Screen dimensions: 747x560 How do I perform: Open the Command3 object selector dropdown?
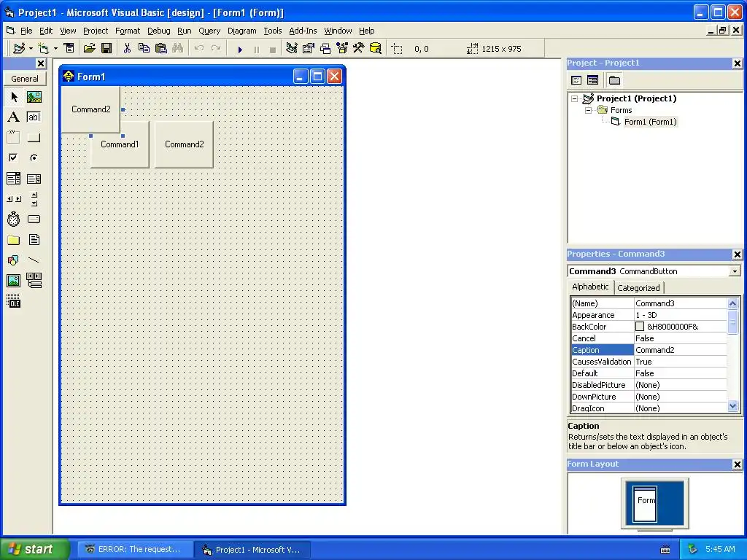735,271
